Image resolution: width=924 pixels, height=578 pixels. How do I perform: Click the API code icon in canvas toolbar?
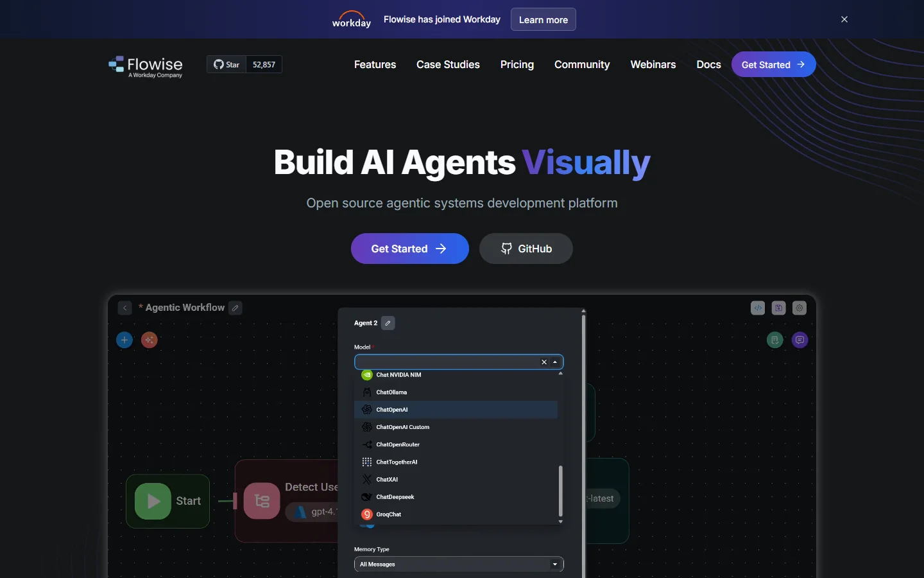coord(758,308)
